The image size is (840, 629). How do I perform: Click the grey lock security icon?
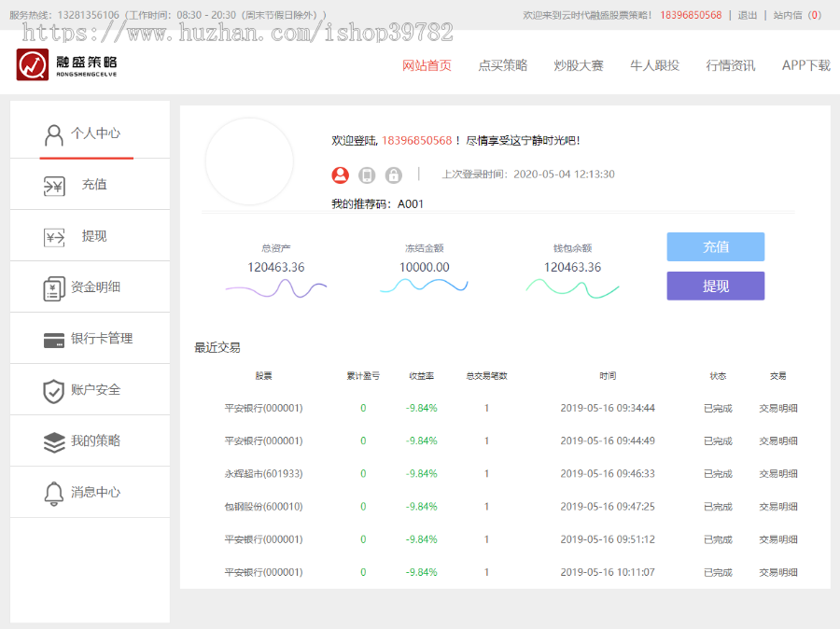(394, 175)
